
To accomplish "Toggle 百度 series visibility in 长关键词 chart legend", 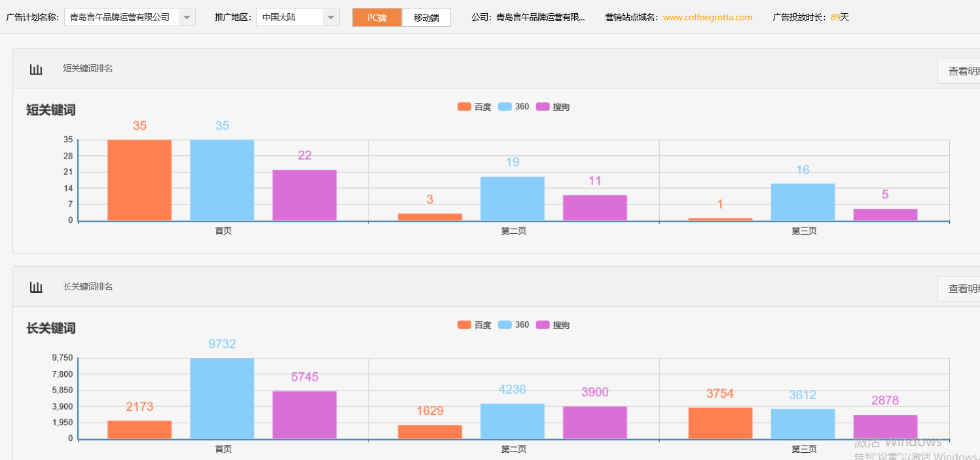I will tap(463, 324).
